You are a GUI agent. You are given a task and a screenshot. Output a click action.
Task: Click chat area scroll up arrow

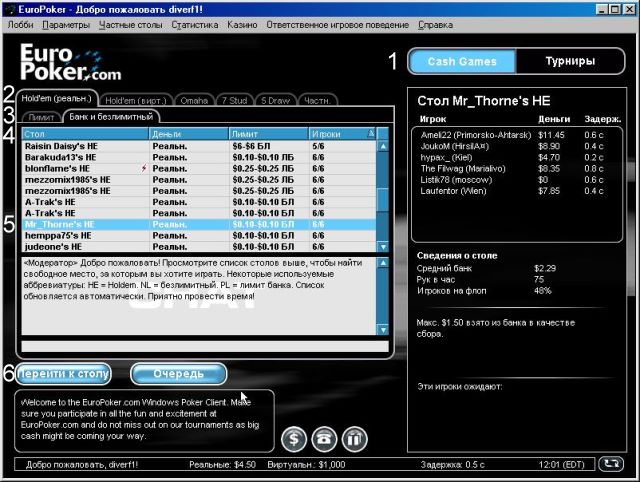pyautogui.click(x=383, y=263)
